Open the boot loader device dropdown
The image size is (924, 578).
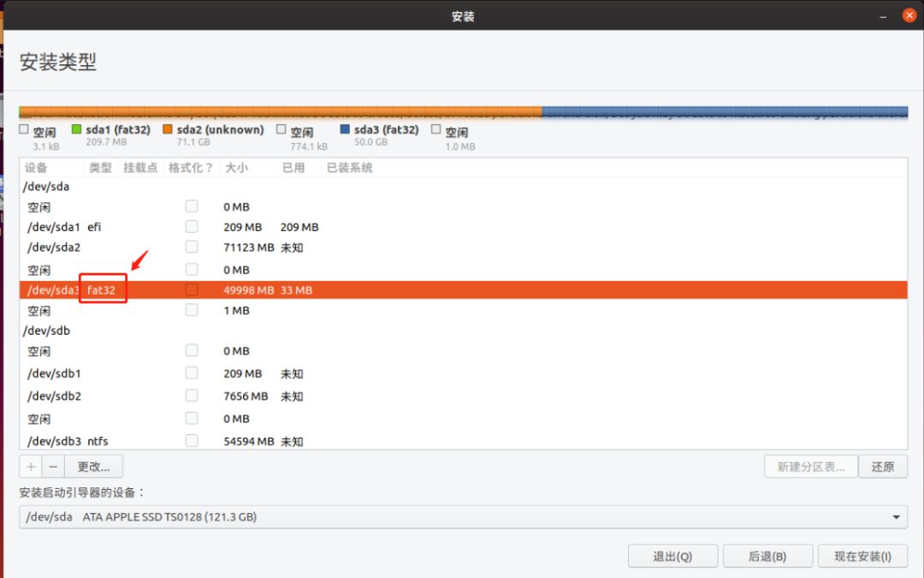click(895, 516)
